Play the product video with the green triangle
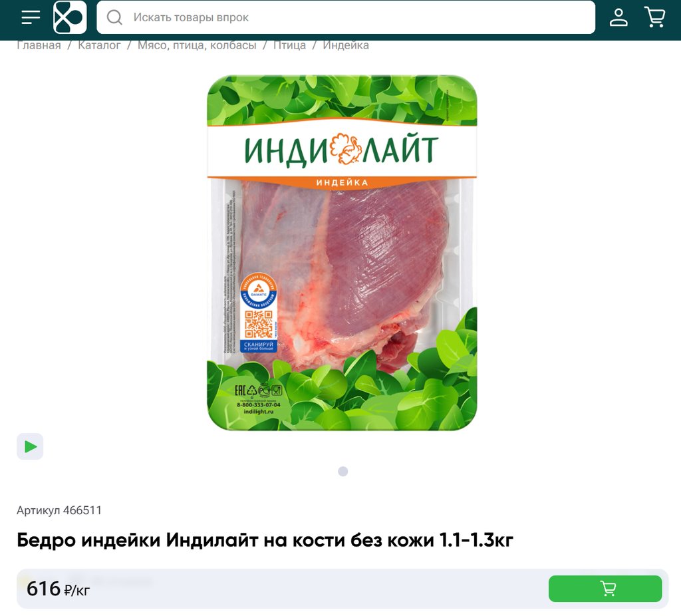Viewport: 681px width, 616px height. coord(30,446)
